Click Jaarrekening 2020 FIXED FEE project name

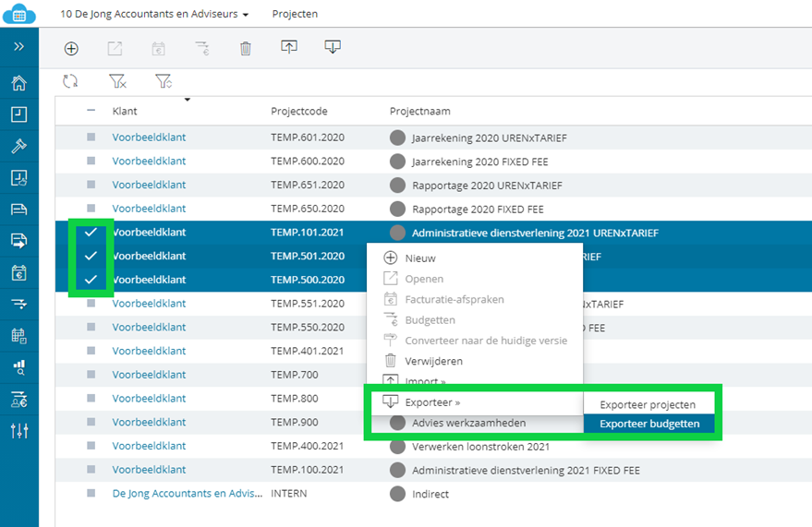tap(480, 162)
